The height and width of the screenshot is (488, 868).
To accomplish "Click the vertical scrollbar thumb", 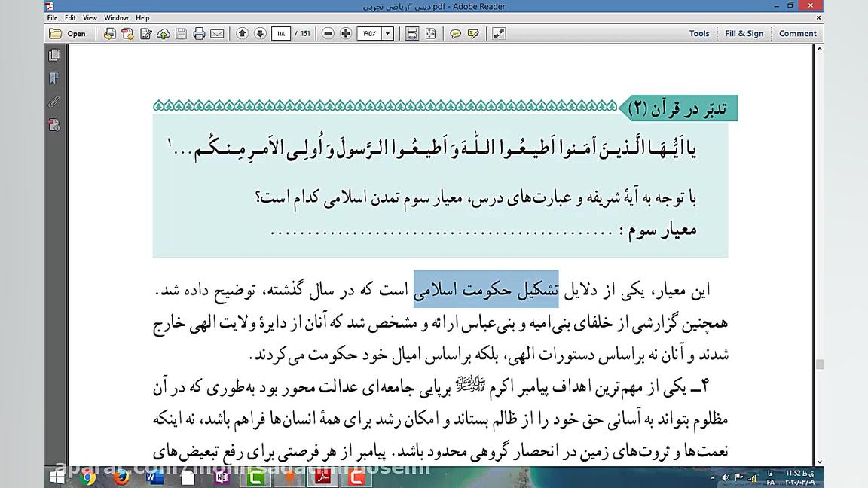I will click(819, 364).
